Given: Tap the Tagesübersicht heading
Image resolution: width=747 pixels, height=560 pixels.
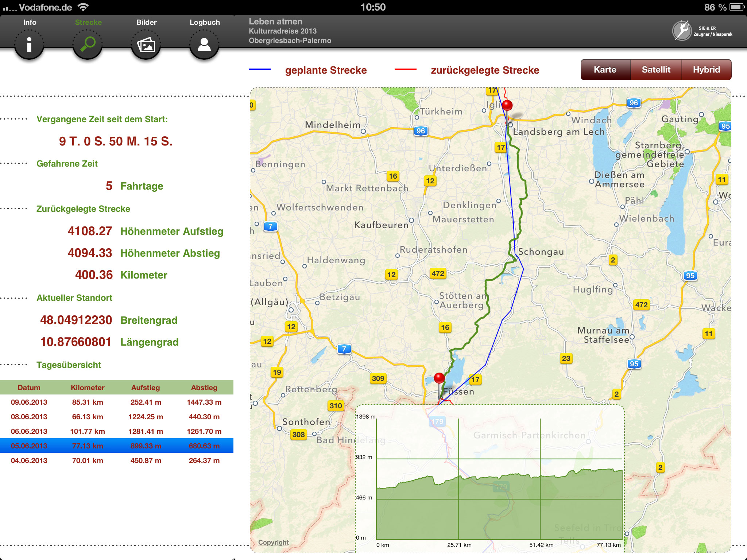Looking at the screenshot, I should (69, 365).
